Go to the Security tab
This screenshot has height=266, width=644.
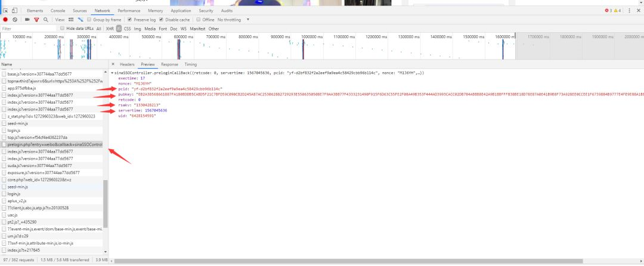point(206,11)
